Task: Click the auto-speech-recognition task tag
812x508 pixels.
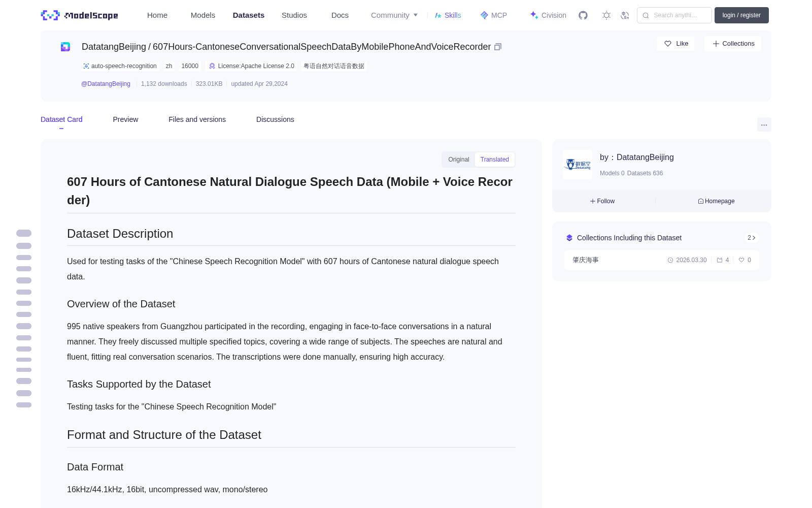Action: pos(120,66)
